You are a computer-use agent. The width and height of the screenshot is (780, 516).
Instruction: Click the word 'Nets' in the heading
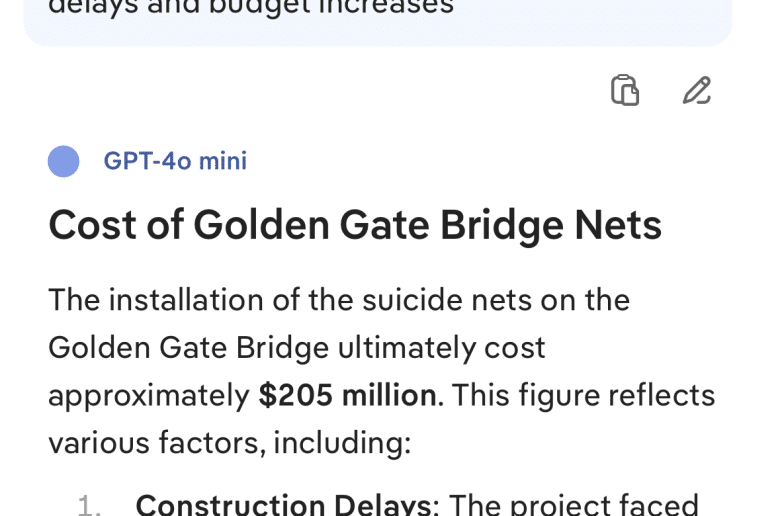(x=617, y=225)
